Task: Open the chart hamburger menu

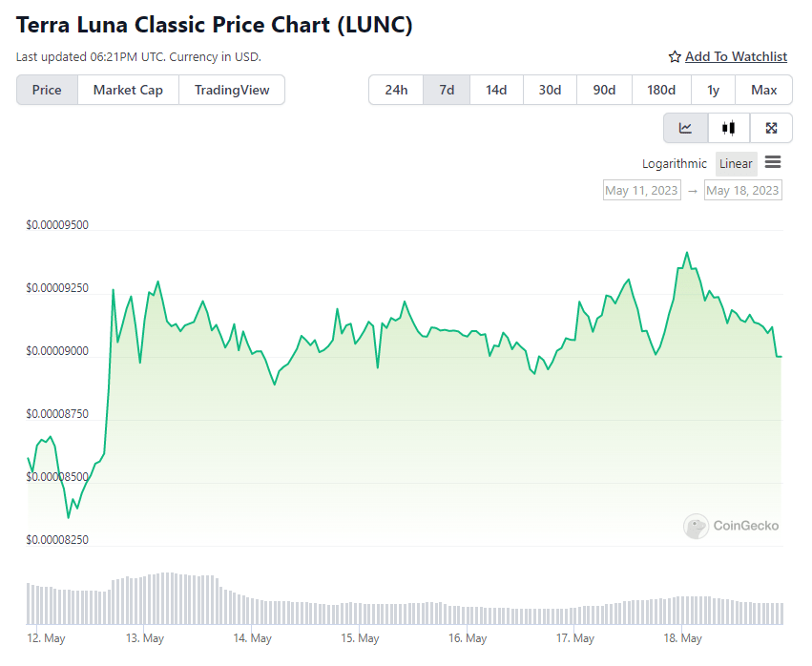Action: point(773,162)
